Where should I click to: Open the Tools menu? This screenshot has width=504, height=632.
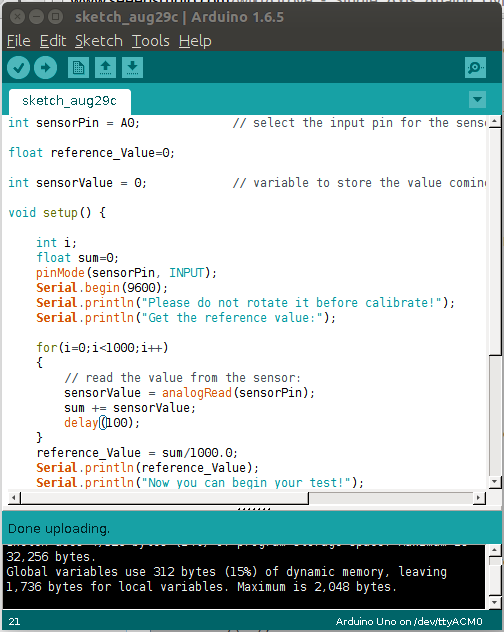coord(151,41)
